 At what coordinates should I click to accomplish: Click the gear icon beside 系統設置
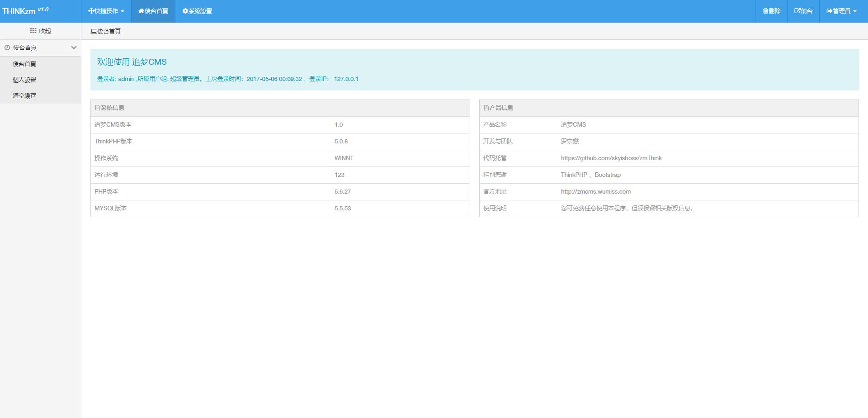[185, 11]
